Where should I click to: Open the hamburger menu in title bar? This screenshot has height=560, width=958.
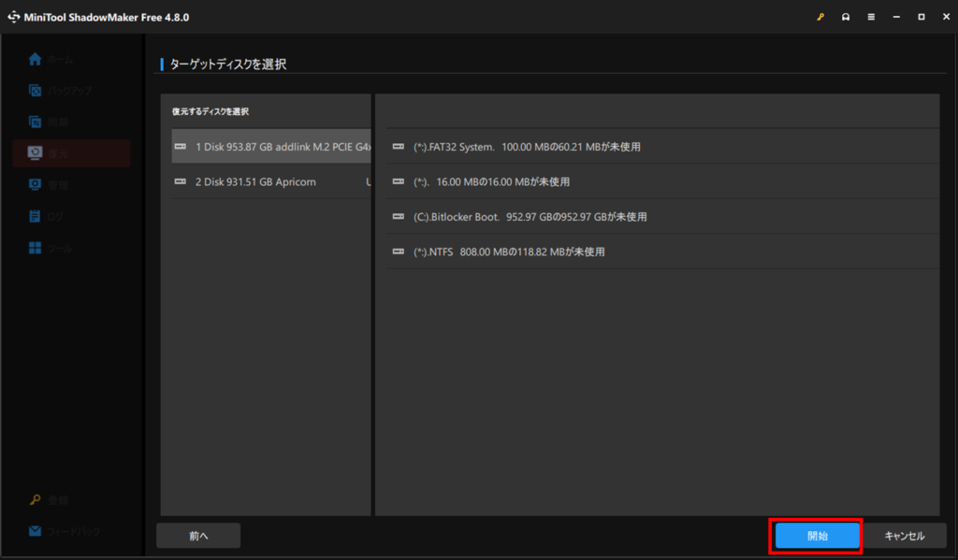point(871,17)
